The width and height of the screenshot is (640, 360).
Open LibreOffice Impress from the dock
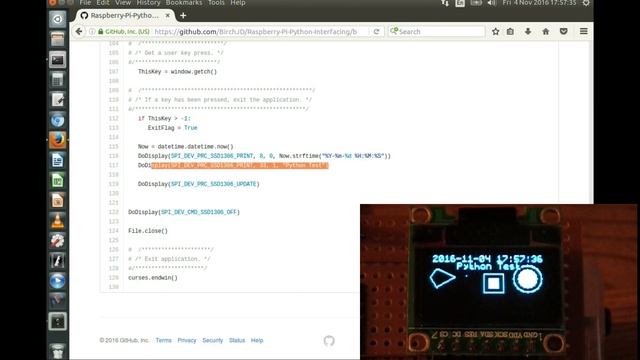click(x=58, y=200)
